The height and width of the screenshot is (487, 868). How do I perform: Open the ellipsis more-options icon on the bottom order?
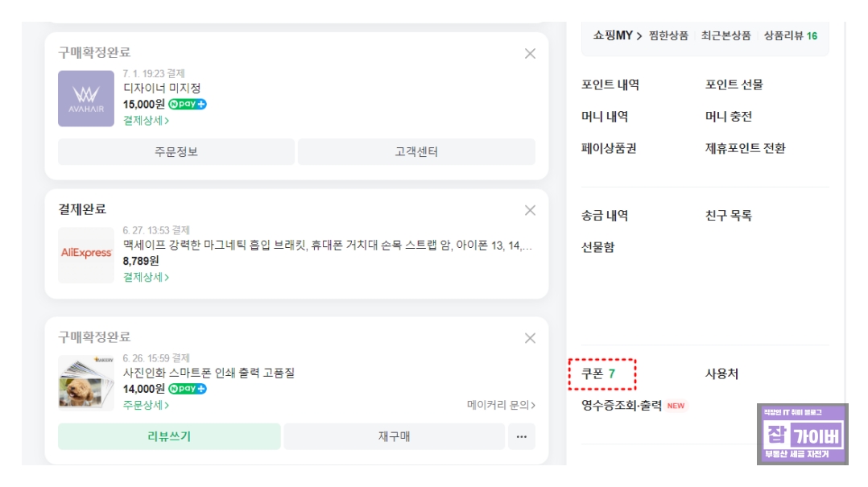(x=521, y=435)
